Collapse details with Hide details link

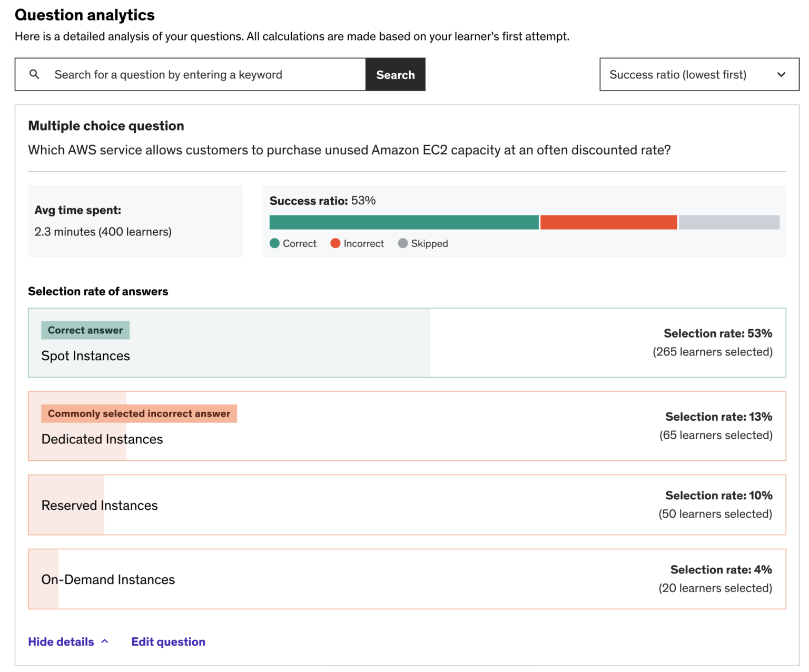61,641
